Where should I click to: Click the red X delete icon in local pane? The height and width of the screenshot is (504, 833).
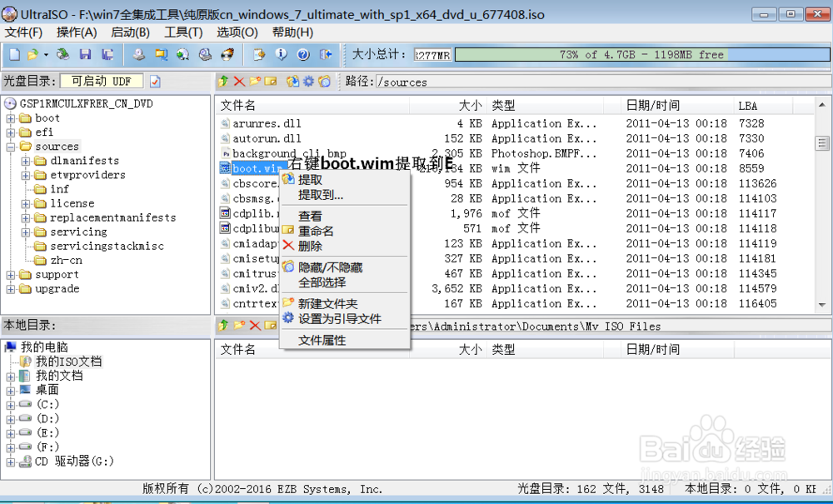[x=255, y=325]
